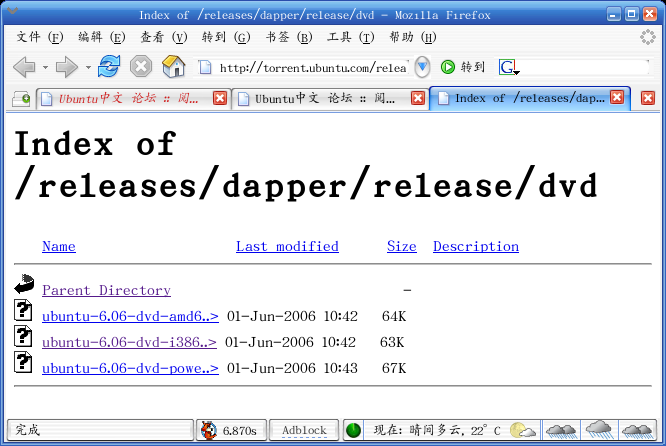The height and width of the screenshot is (446, 666).
Task: Click the 67K size value
Action: 394,368
